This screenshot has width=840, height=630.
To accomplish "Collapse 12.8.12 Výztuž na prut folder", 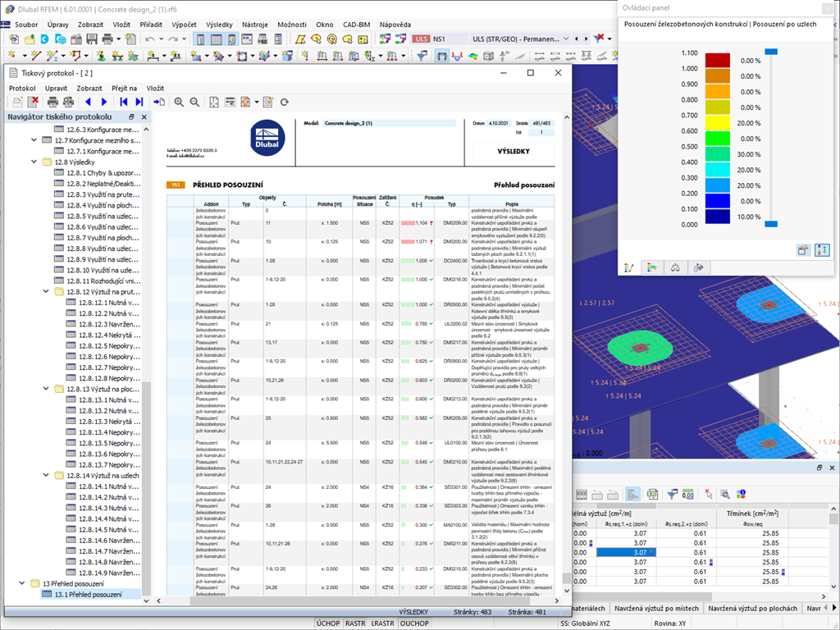I will 46,291.
